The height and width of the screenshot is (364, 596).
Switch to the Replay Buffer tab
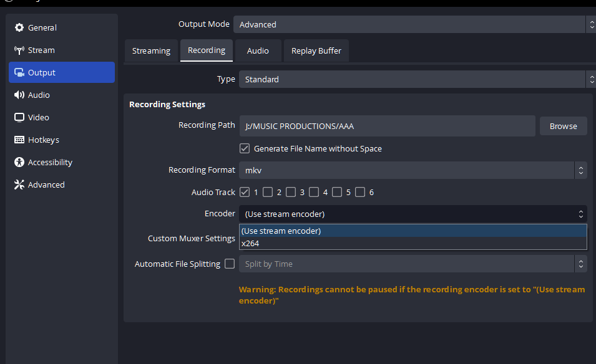tap(316, 50)
